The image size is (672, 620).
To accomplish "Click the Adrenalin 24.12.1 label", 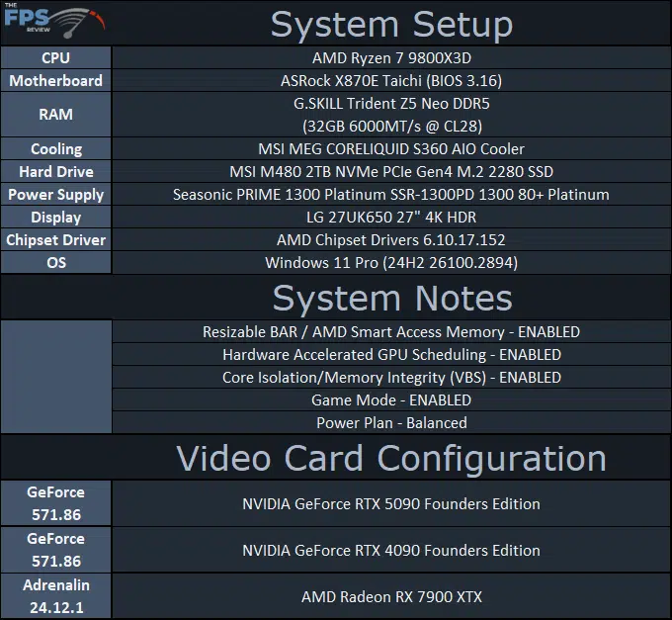I will click(56, 596).
